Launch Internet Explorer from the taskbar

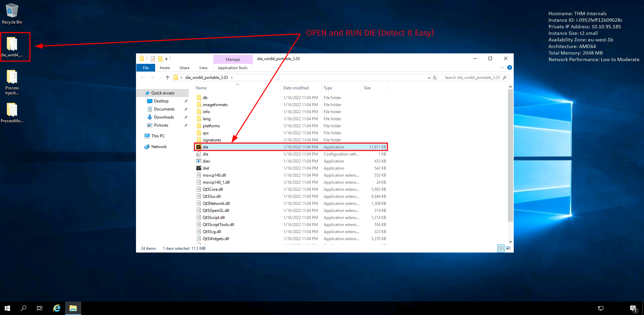tap(57, 308)
